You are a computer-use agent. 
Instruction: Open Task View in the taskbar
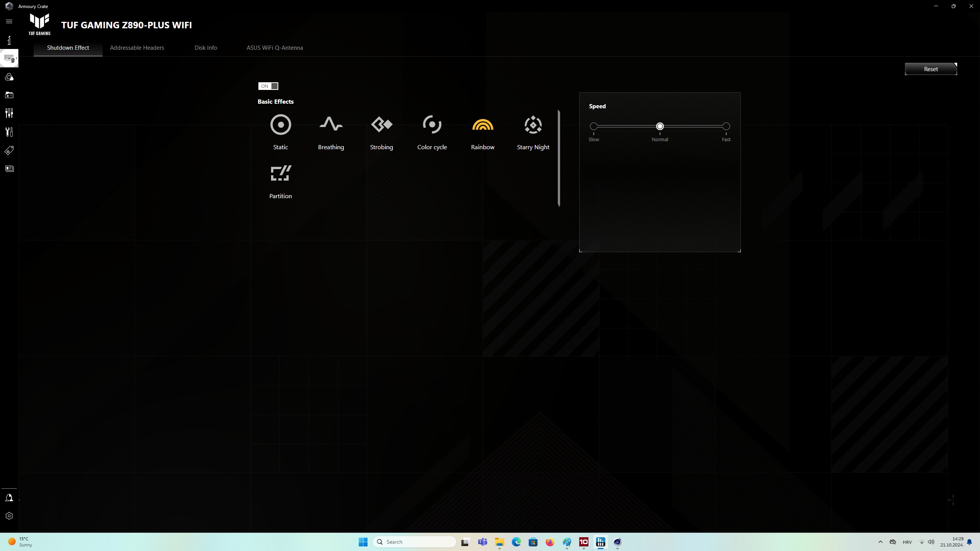(x=465, y=542)
